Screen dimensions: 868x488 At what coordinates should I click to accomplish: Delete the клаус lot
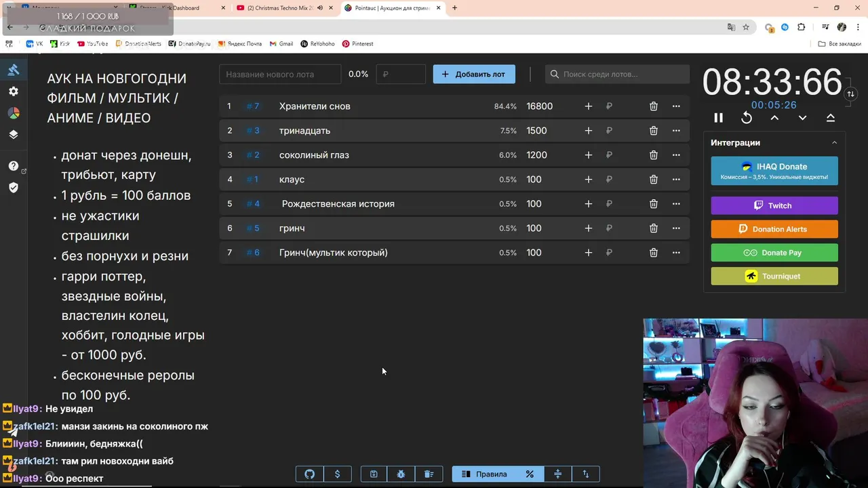click(x=654, y=180)
